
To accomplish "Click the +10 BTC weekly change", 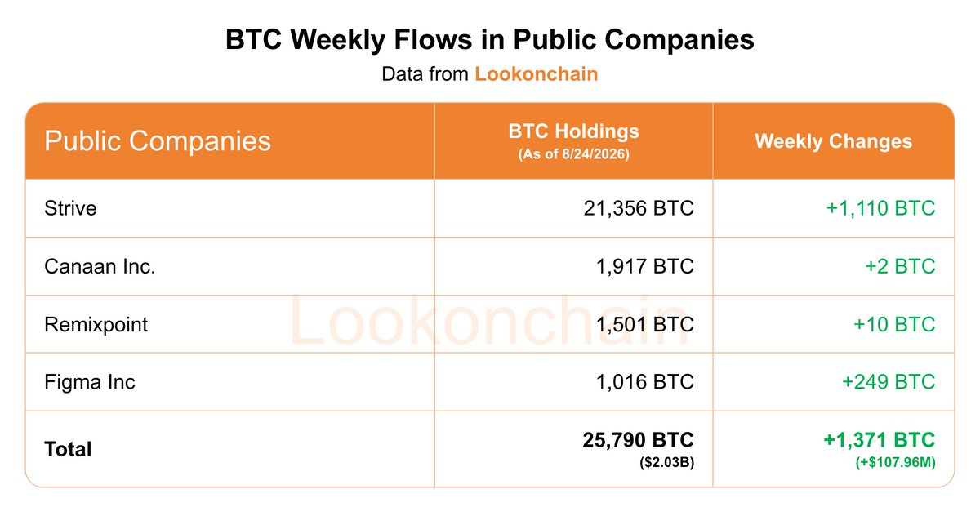I will [894, 324].
